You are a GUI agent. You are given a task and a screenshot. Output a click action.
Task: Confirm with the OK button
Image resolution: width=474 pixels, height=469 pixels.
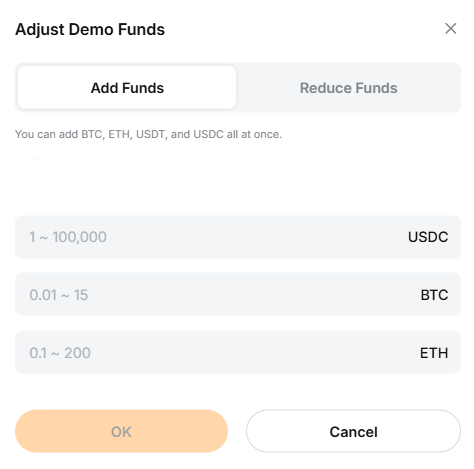(121, 431)
